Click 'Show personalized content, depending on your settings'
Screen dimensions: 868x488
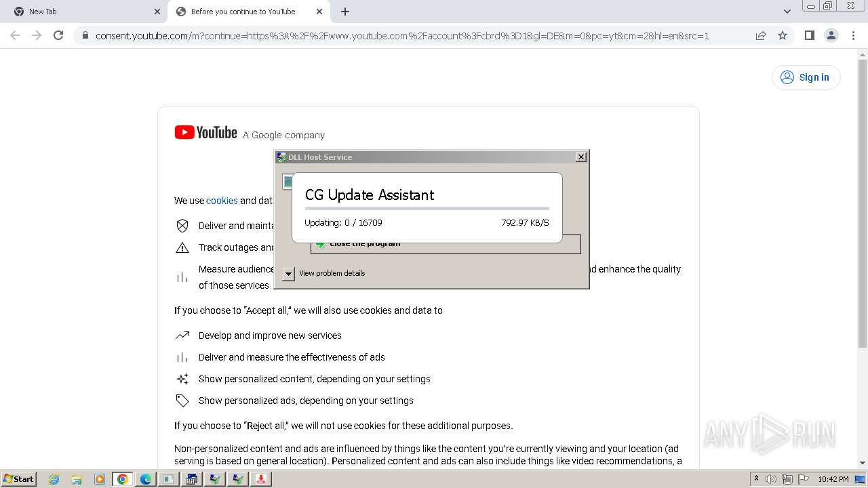315,379
